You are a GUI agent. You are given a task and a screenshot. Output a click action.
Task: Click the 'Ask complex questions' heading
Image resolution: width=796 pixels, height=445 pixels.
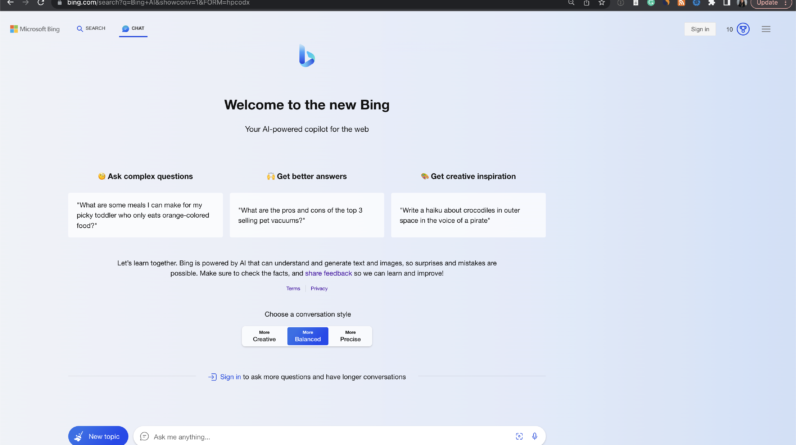[145, 176]
